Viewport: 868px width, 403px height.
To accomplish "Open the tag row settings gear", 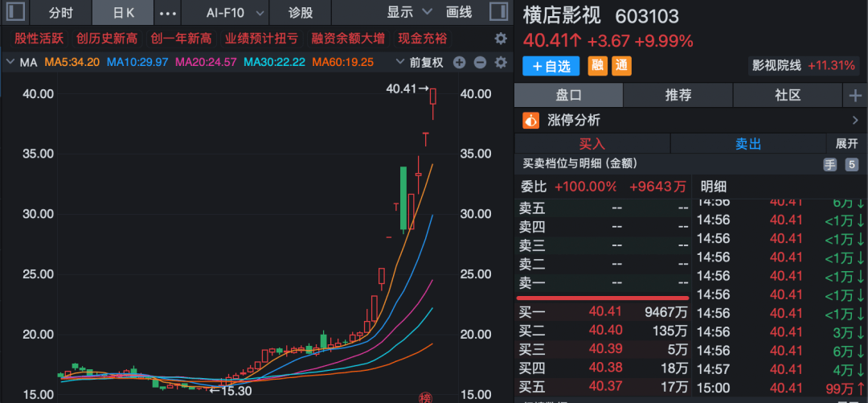I will (501, 39).
